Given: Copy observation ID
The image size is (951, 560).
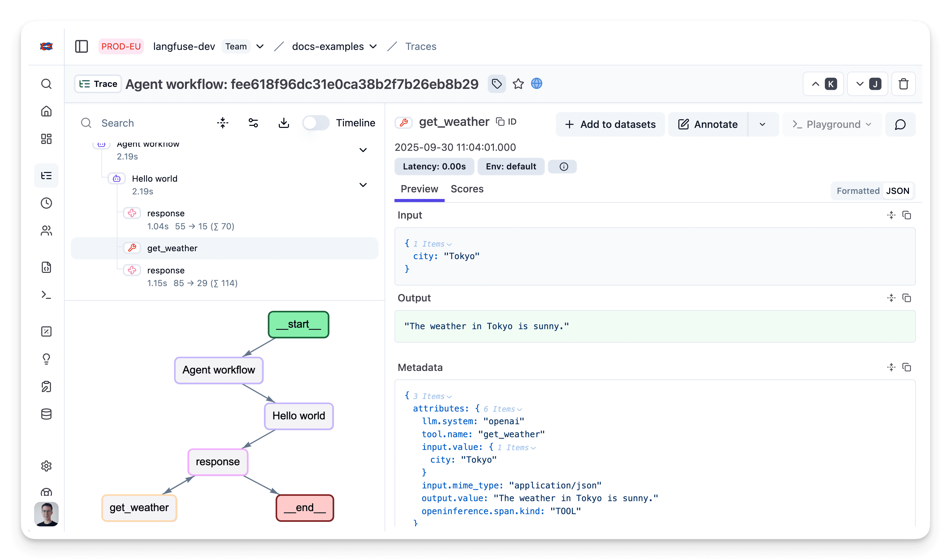Looking at the screenshot, I should [x=506, y=122].
